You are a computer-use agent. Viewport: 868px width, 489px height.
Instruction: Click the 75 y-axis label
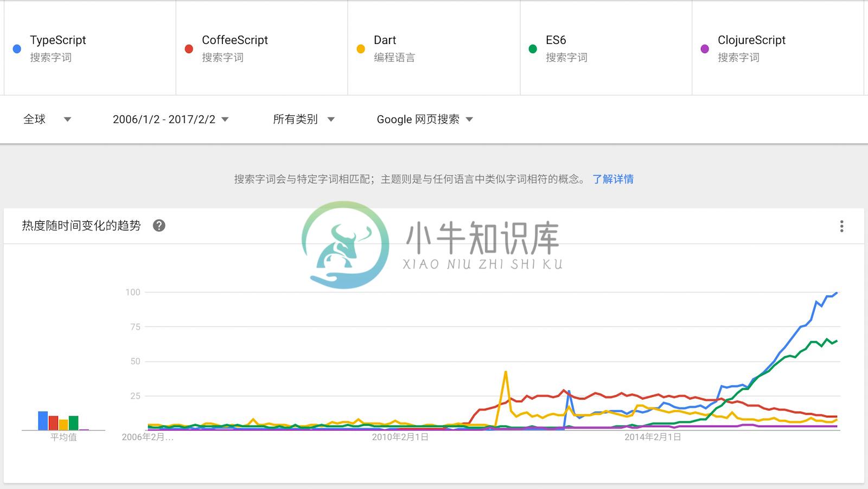click(x=135, y=327)
